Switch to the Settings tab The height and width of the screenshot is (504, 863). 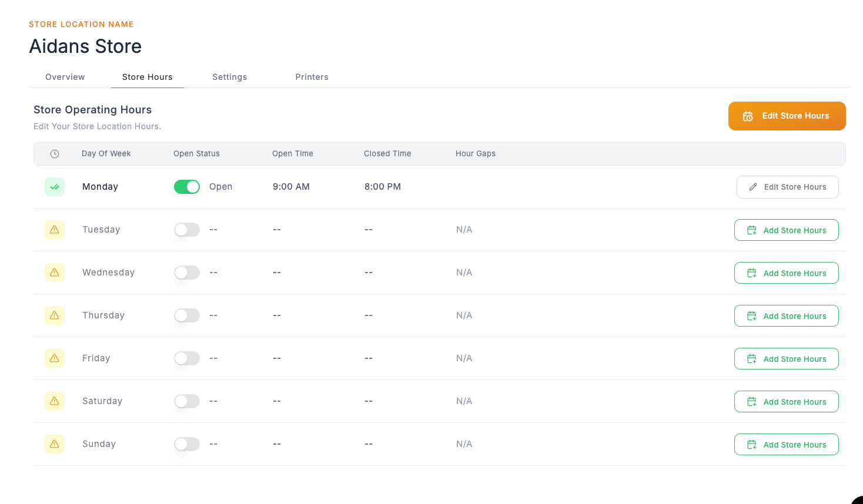(230, 77)
